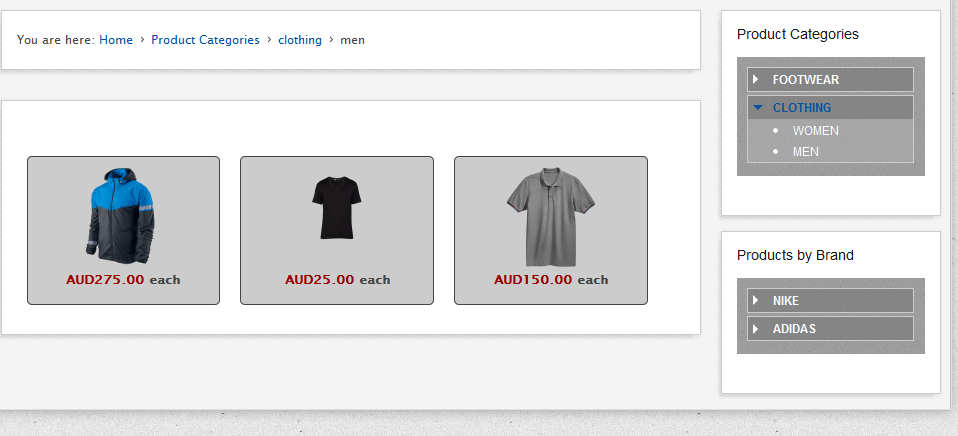958x436 pixels.
Task: Go to Home in breadcrumb
Action: pyautogui.click(x=116, y=40)
